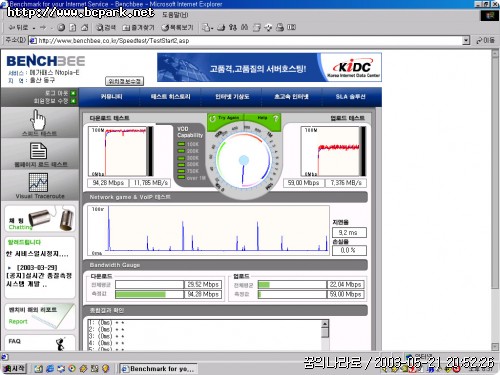Click the Benchmark for yo... taskbar button
The image size is (500, 375).
pyautogui.click(x=158, y=369)
